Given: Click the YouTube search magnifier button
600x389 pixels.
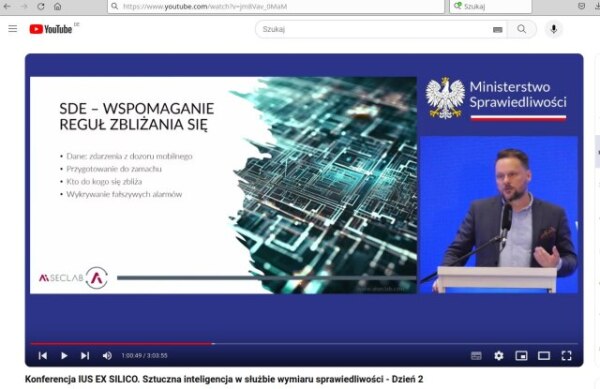Looking at the screenshot, I should (522, 29).
